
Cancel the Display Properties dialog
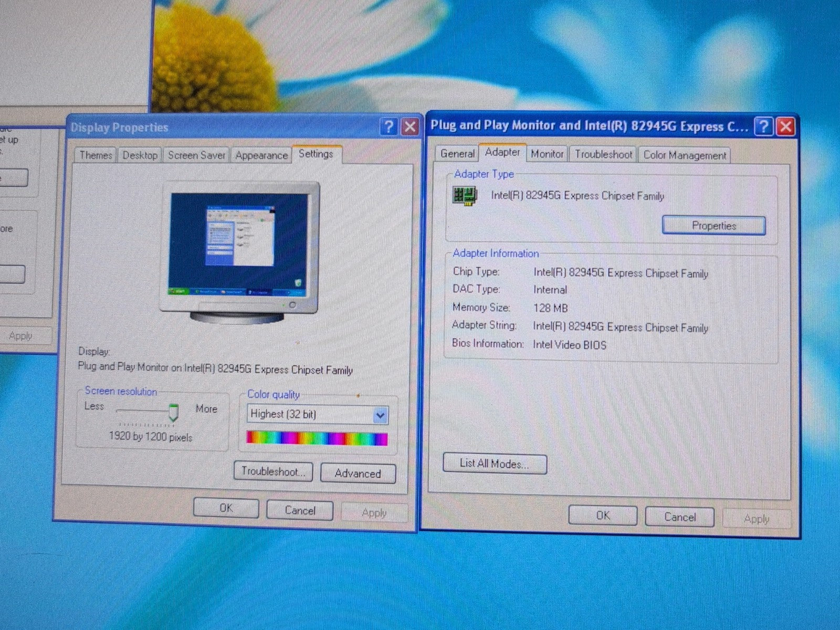click(x=300, y=510)
